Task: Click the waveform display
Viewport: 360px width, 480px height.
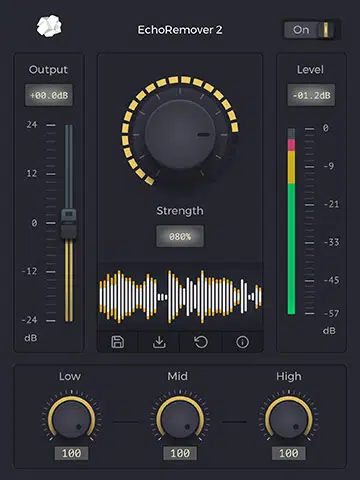Action: [x=180, y=297]
